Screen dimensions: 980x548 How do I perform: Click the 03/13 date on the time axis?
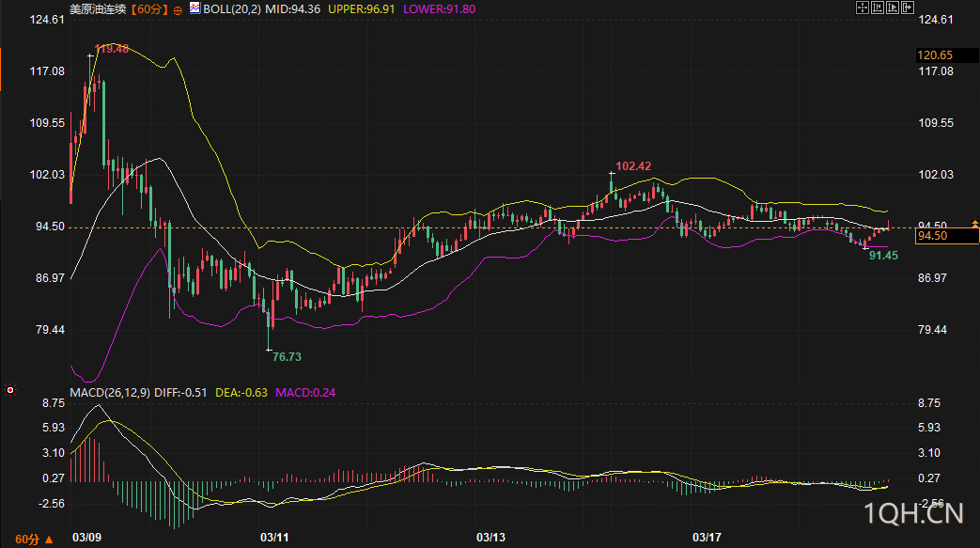(x=490, y=538)
